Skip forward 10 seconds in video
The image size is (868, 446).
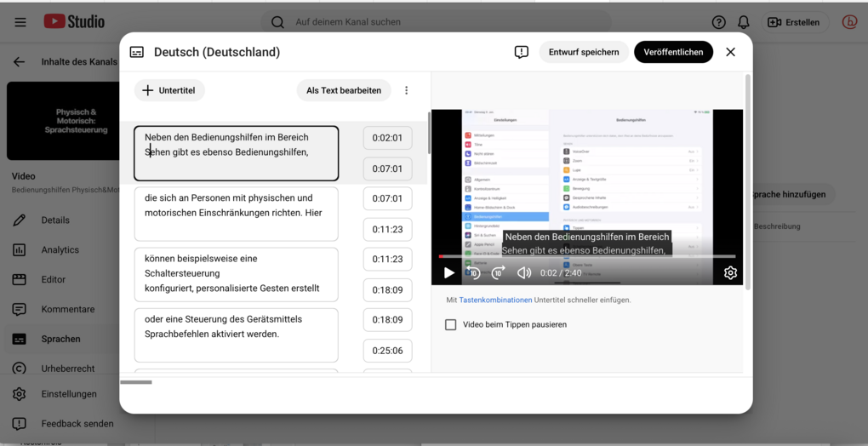pos(499,273)
